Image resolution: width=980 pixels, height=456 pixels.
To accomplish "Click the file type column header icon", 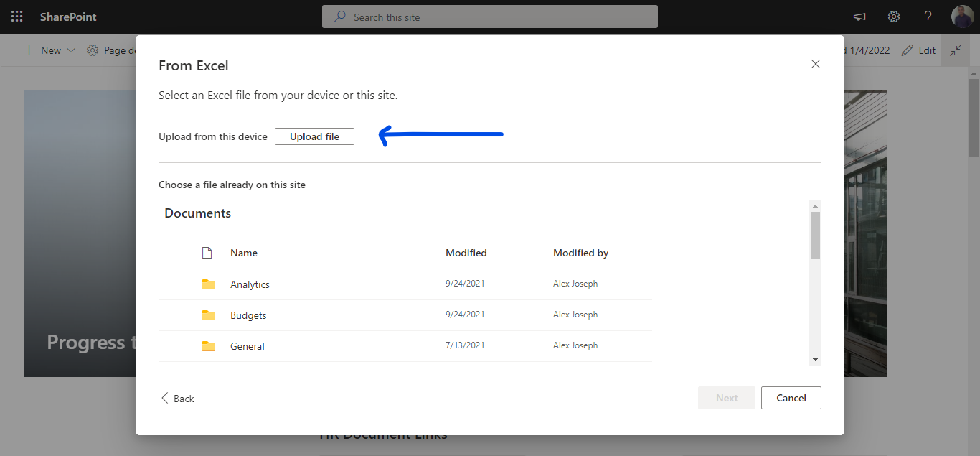I will click(207, 253).
